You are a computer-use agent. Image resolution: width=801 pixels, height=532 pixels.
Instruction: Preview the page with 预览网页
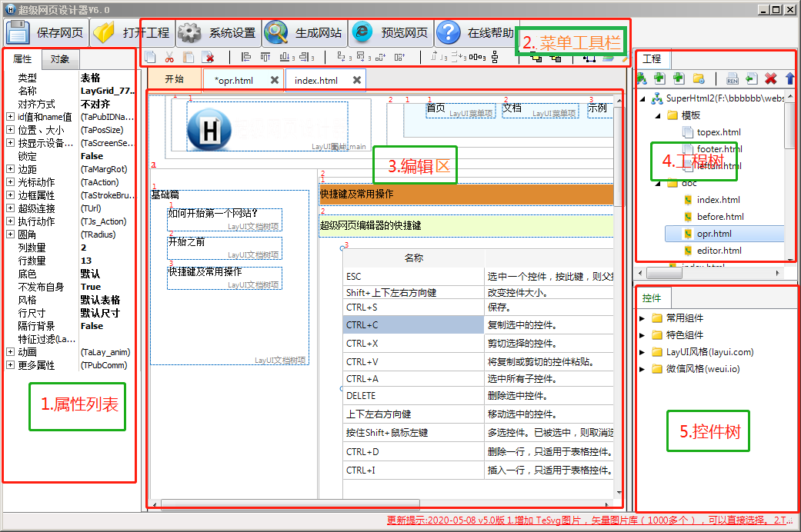392,33
